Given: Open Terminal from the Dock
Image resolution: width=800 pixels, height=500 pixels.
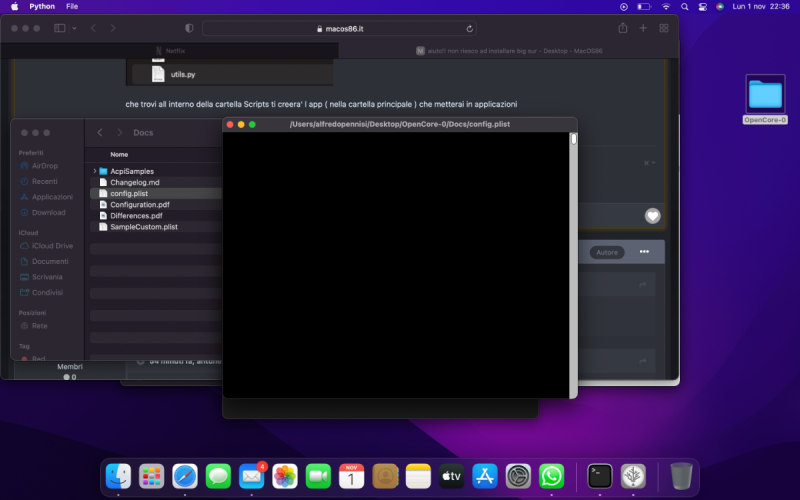Looking at the screenshot, I should (x=599, y=476).
